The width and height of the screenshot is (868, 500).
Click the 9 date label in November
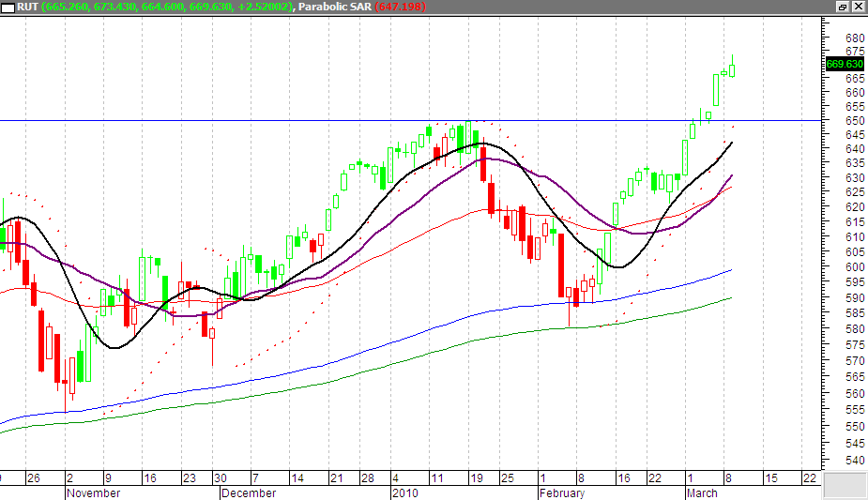pos(109,477)
